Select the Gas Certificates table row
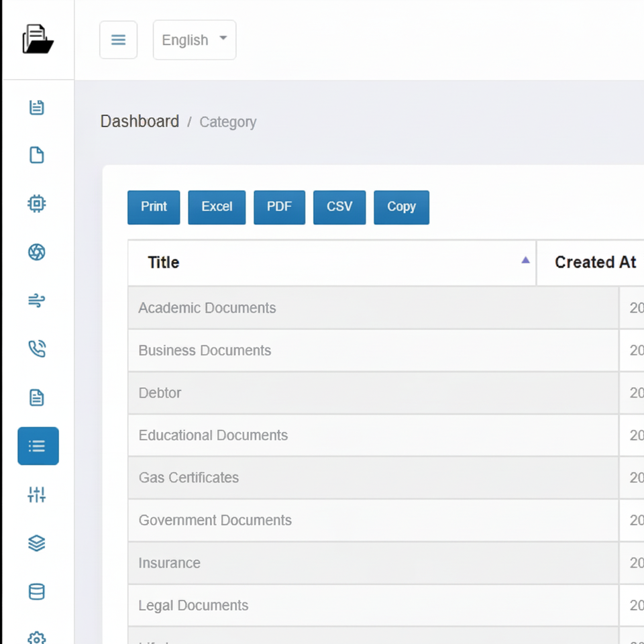The width and height of the screenshot is (644, 644). point(189,478)
